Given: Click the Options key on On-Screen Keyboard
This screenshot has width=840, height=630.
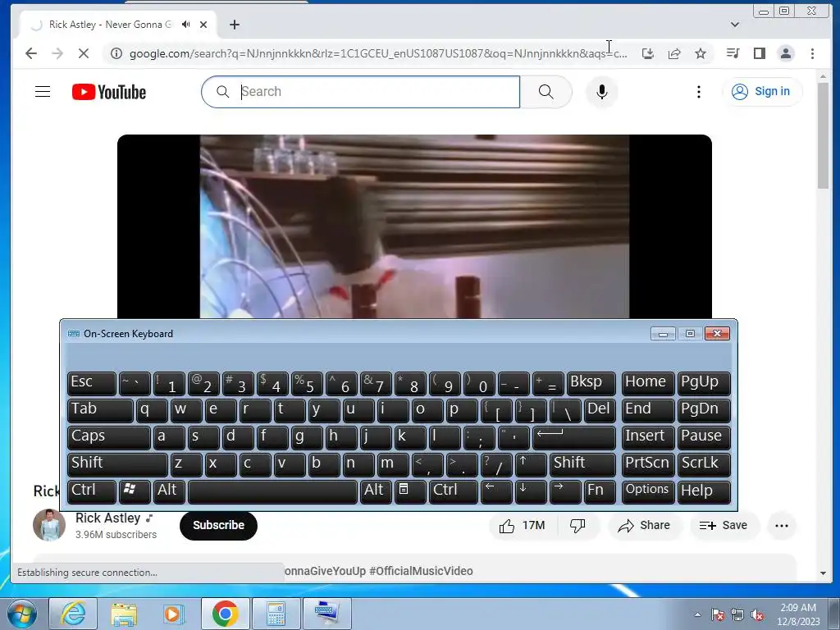Looking at the screenshot, I should 648,491.
